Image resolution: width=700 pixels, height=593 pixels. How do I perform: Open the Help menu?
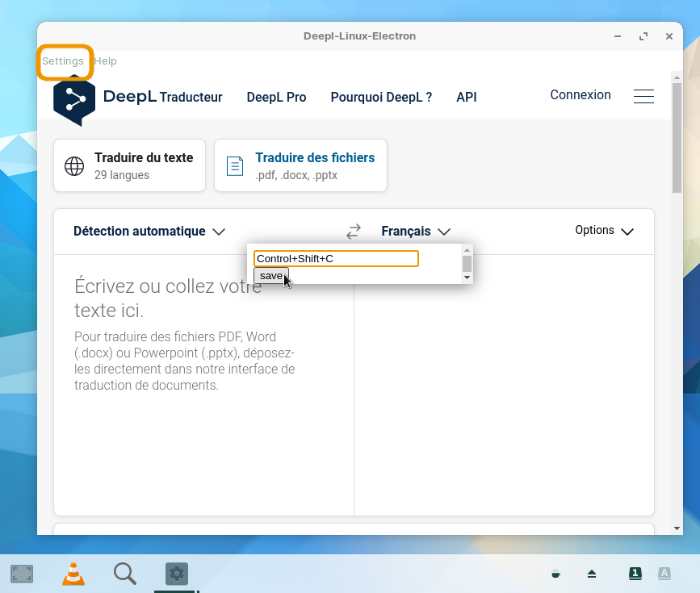(105, 61)
